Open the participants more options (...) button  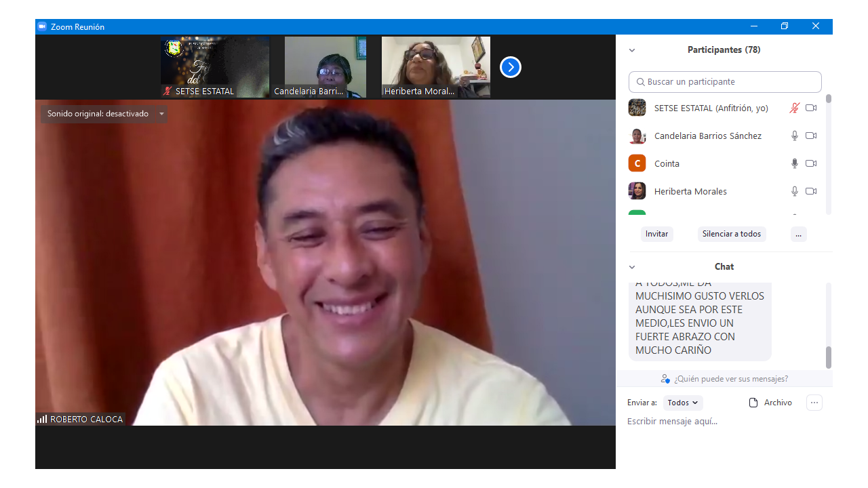[x=798, y=234]
